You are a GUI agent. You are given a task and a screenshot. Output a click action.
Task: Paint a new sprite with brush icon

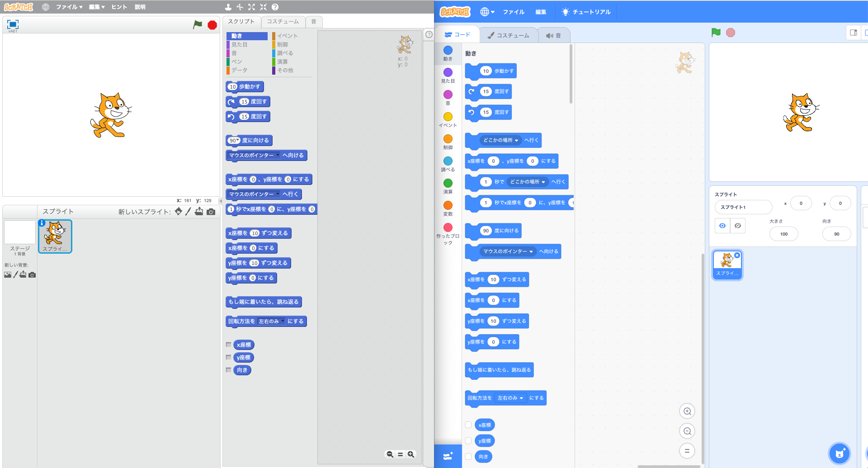click(x=188, y=211)
